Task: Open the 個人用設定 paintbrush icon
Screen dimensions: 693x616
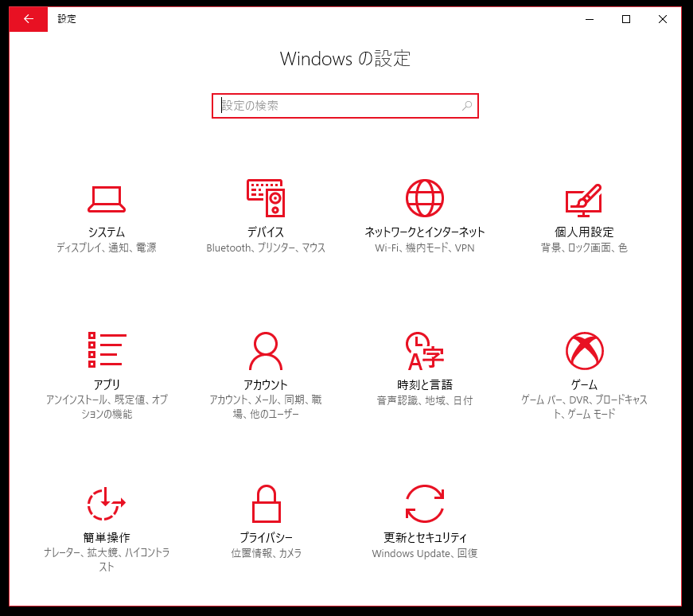Action: (584, 200)
